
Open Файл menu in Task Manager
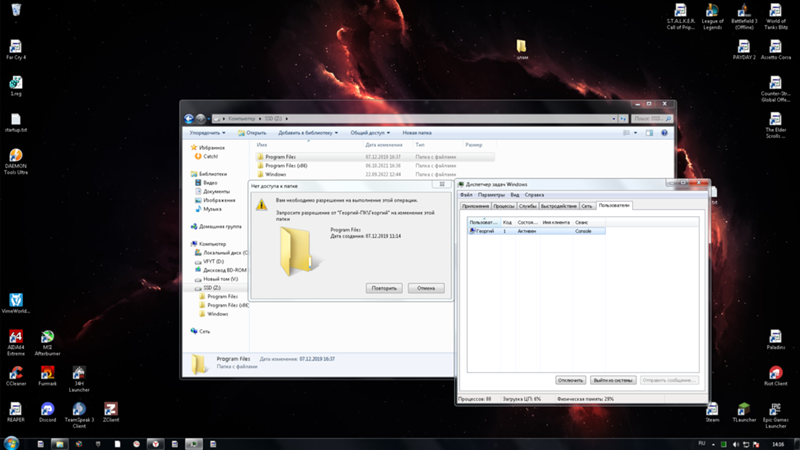pyautogui.click(x=466, y=195)
